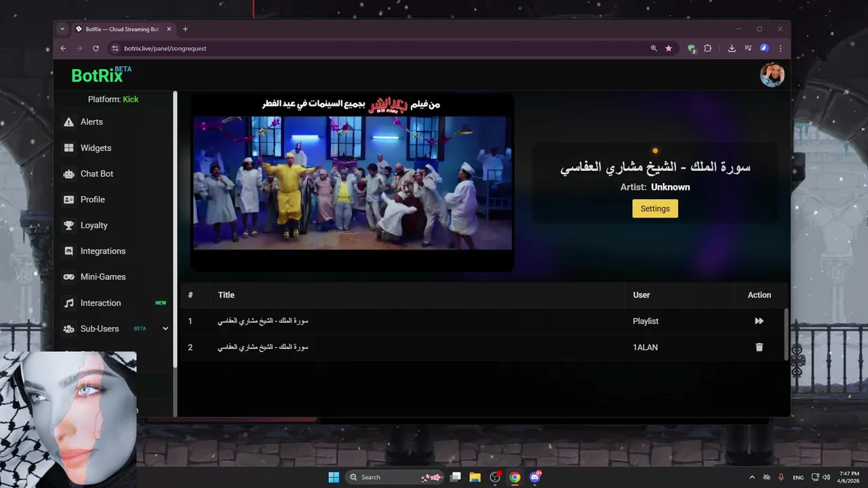
Task: Open the user avatar menu
Action: (x=772, y=75)
